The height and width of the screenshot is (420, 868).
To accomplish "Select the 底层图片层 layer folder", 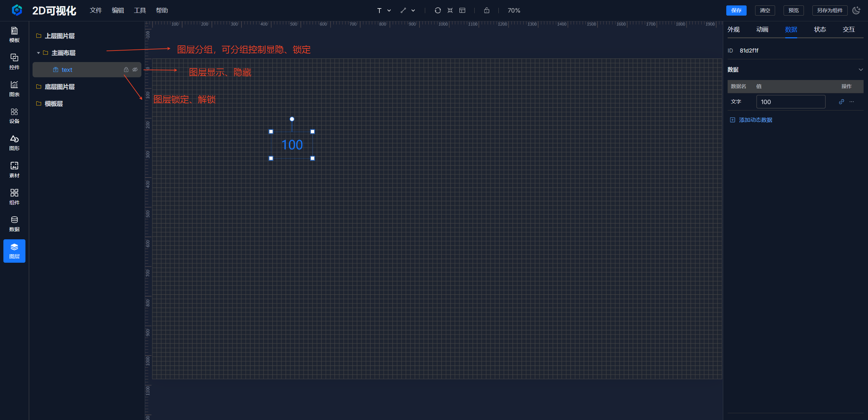I will 59,87.
